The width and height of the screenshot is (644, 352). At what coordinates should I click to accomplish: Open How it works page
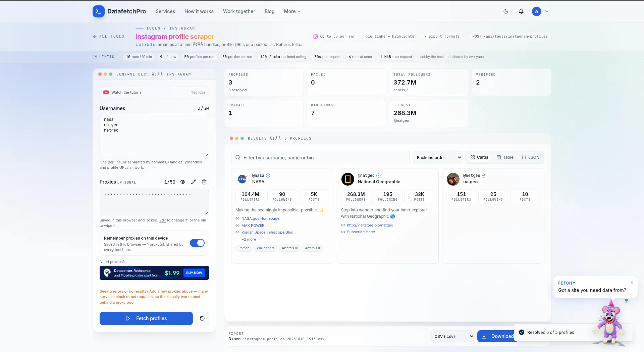coord(199,11)
